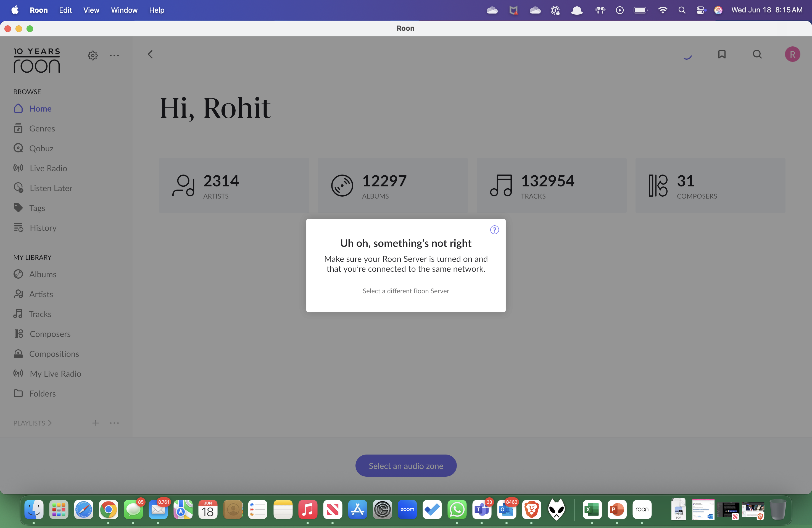Expand the Playlists section chevron

point(50,423)
